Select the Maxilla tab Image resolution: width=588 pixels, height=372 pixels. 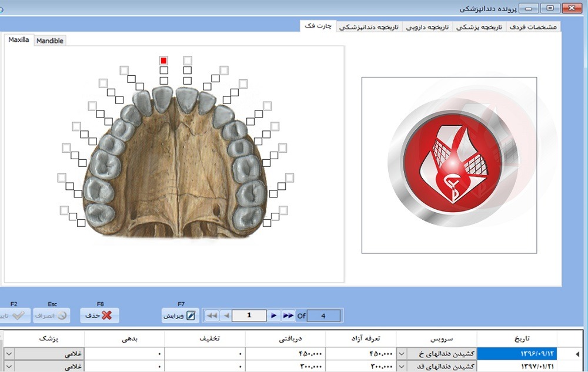click(19, 40)
